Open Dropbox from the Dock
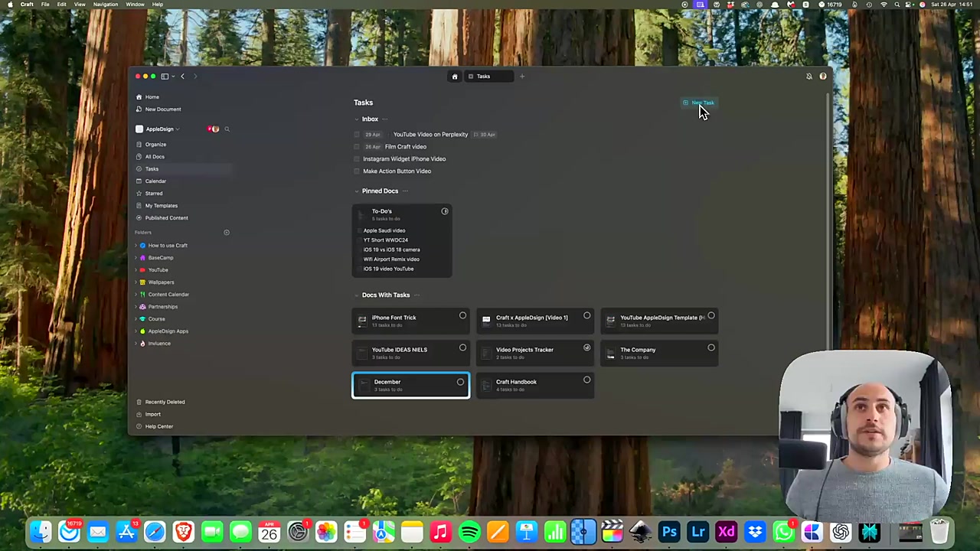Screen dimensions: 980x551 click(755, 532)
